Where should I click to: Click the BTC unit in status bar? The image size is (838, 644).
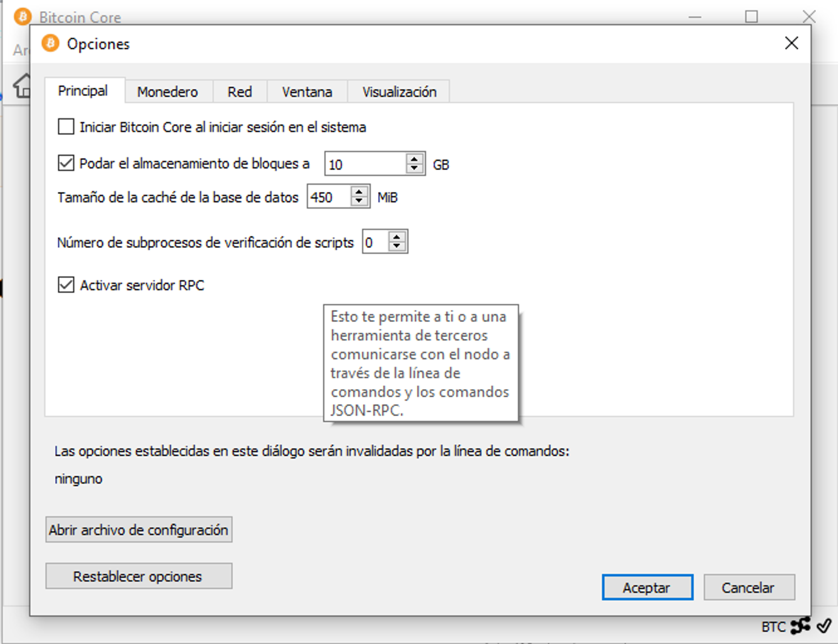click(773, 627)
